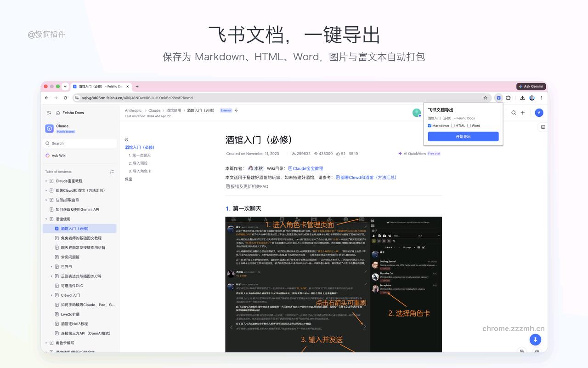Open the comments panel icon

543,127
